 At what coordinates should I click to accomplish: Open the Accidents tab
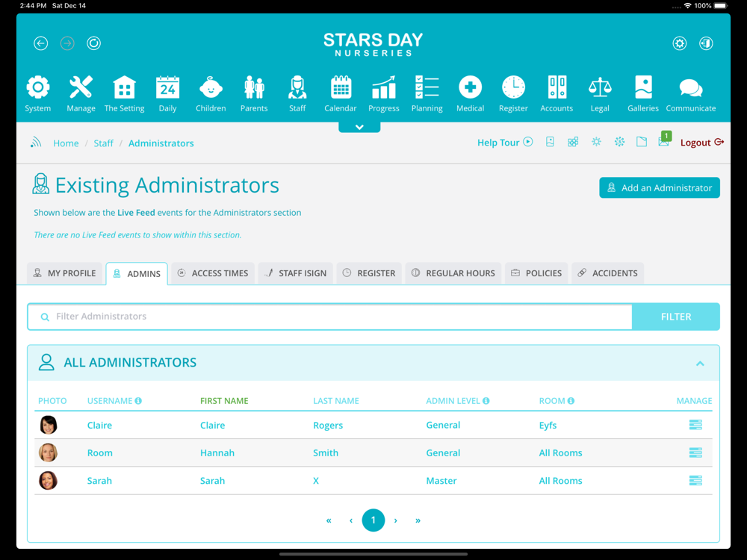[608, 273]
